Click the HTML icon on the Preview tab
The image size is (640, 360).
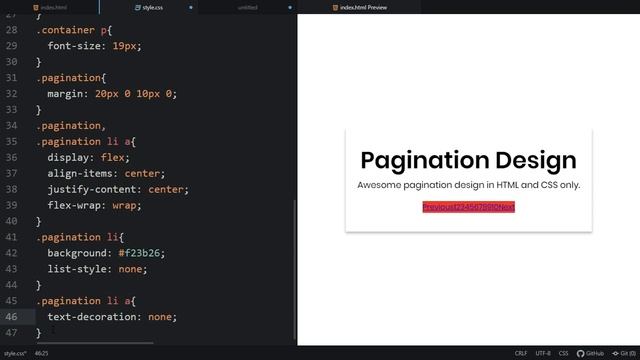click(335, 7)
